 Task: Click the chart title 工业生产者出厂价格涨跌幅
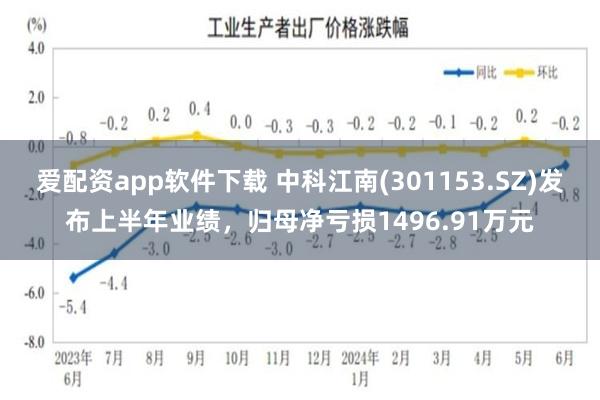click(x=308, y=28)
